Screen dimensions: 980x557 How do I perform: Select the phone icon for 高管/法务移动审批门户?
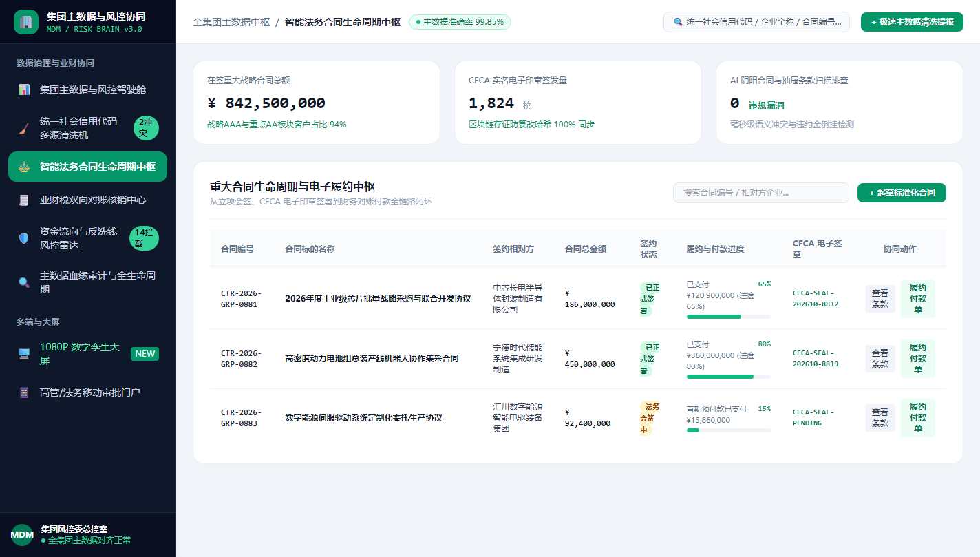pos(24,392)
